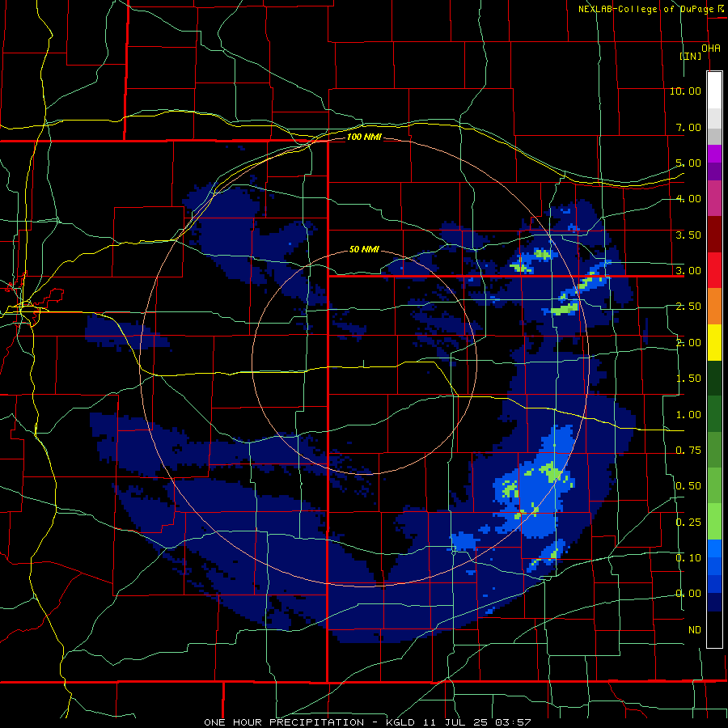Click the 3.50 legend value

click(x=688, y=235)
